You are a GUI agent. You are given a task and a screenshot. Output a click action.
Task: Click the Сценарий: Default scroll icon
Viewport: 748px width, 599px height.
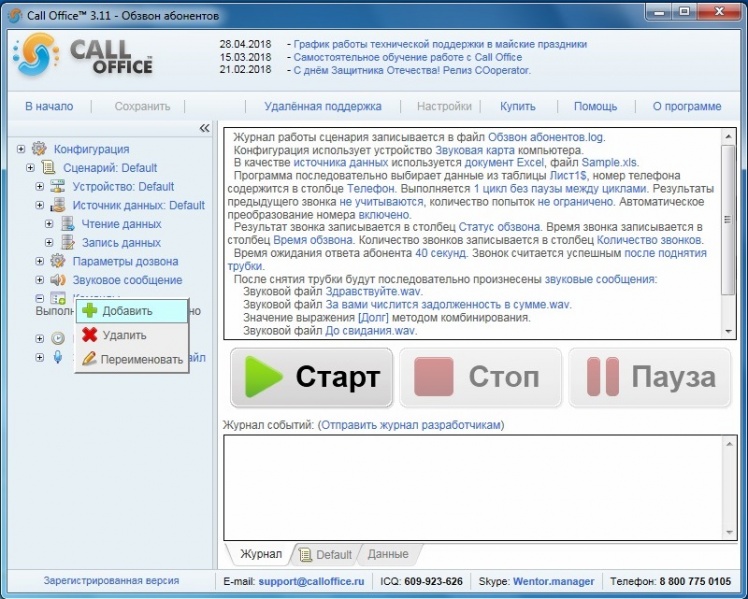tap(48, 167)
